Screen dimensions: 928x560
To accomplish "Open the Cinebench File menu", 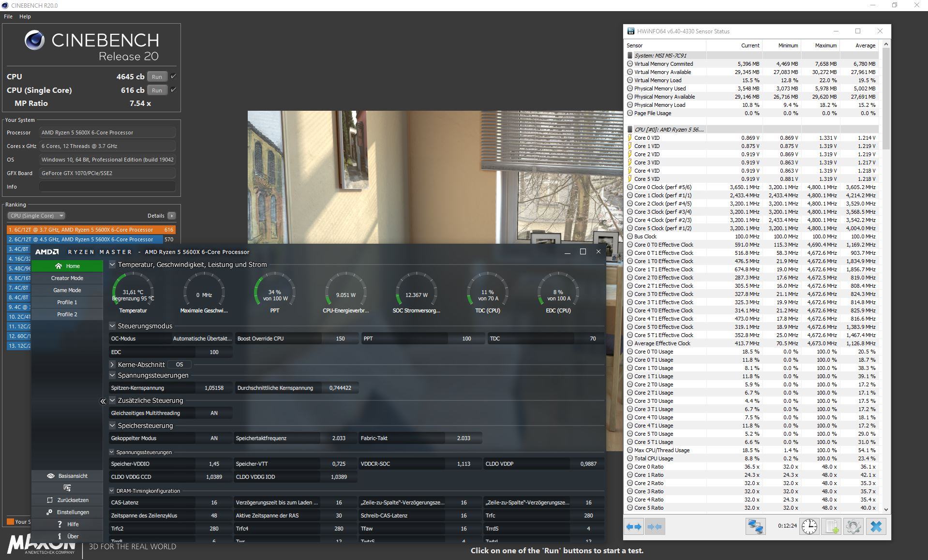I will coord(8,16).
